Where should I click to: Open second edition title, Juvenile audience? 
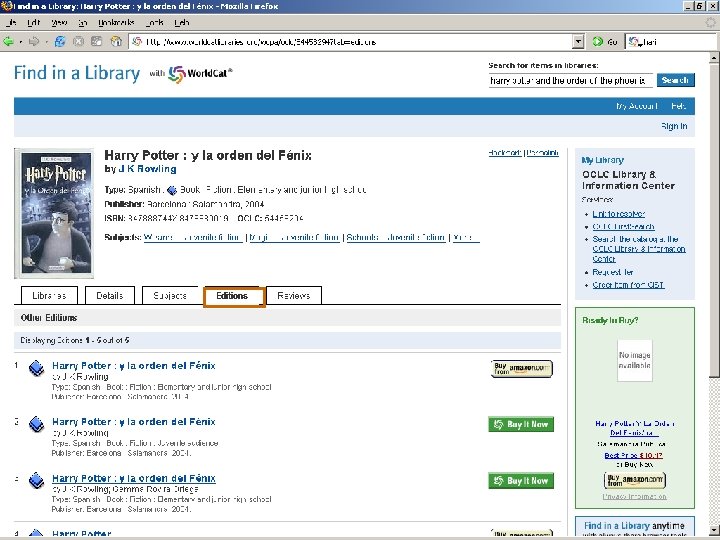134,422
